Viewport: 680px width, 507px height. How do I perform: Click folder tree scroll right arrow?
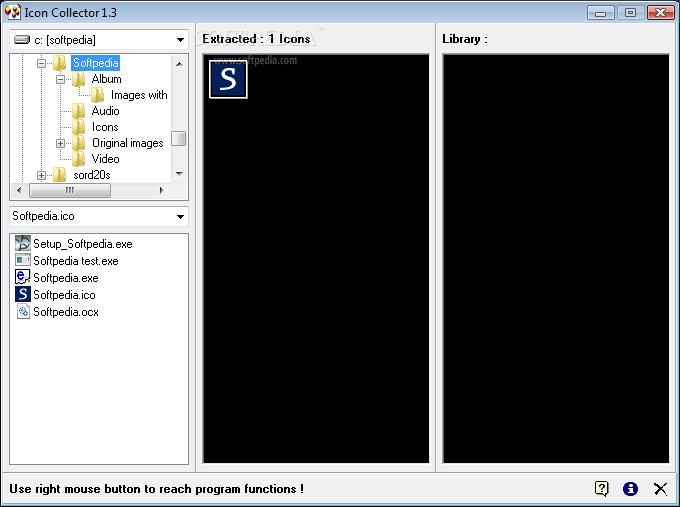point(162,190)
